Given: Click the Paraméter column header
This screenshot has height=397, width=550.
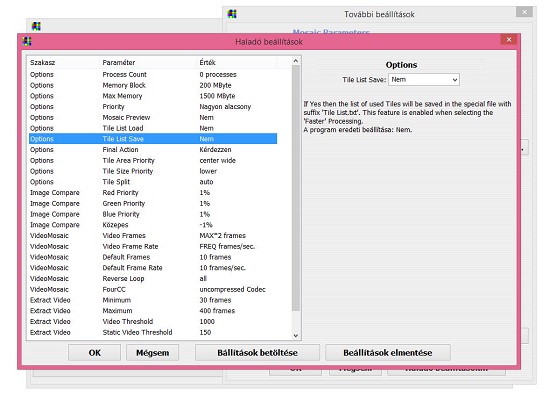Looking at the screenshot, I should pyautogui.click(x=148, y=62).
